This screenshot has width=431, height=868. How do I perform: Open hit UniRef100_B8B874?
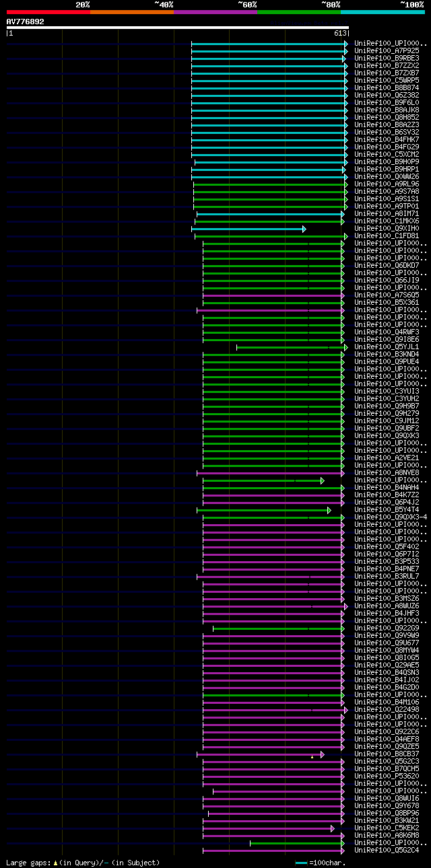coord(387,87)
